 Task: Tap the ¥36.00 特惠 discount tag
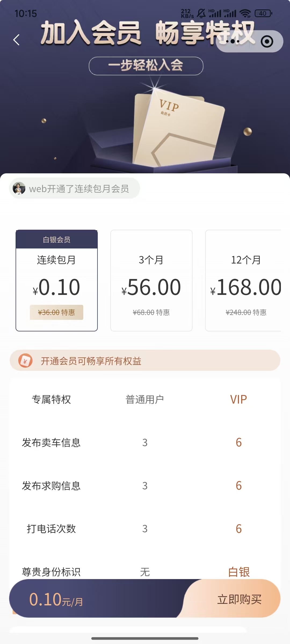pyautogui.click(x=56, y=312)
